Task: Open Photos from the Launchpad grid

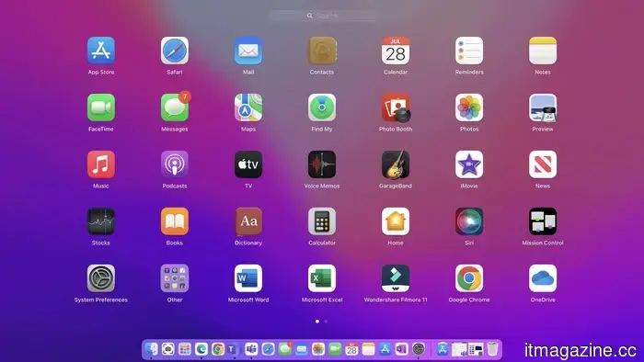Action: pyautogui.click(x=469, y=107)
